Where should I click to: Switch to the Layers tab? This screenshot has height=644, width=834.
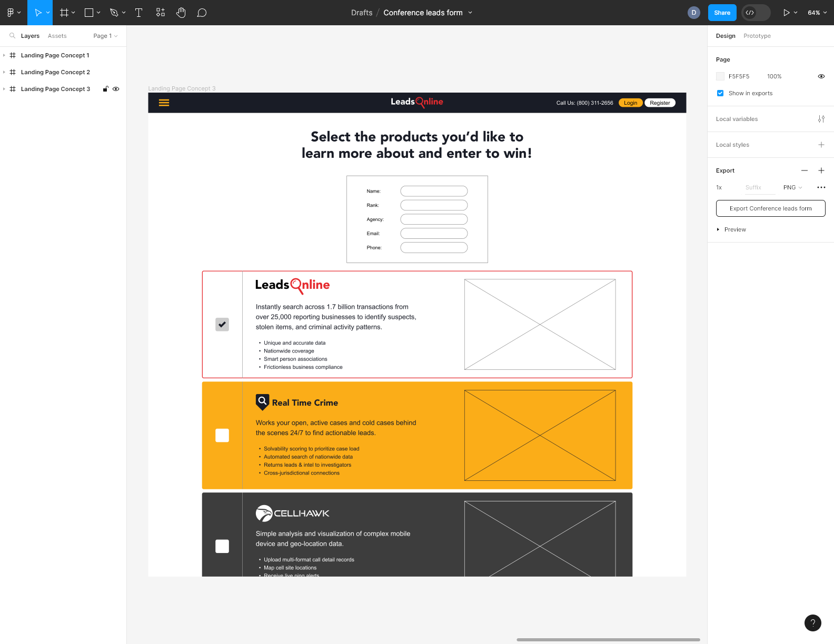click(x=30, y=36)
